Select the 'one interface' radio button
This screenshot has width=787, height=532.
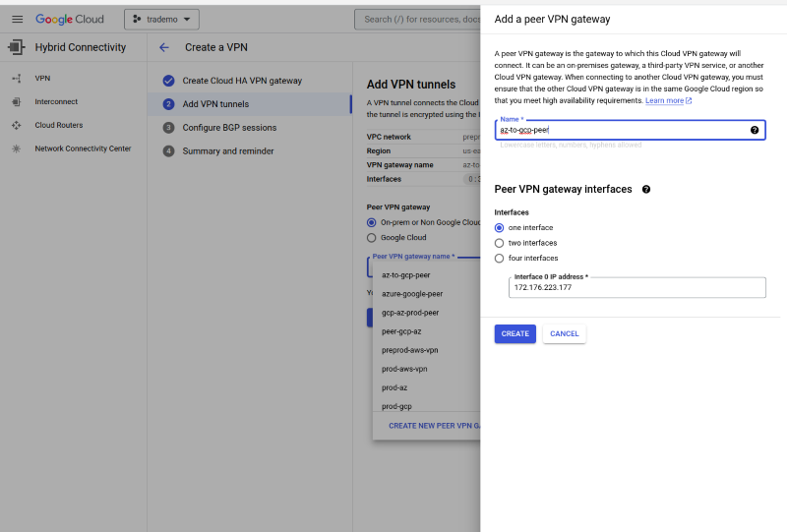pyautogui.click(x=500, y=227)
